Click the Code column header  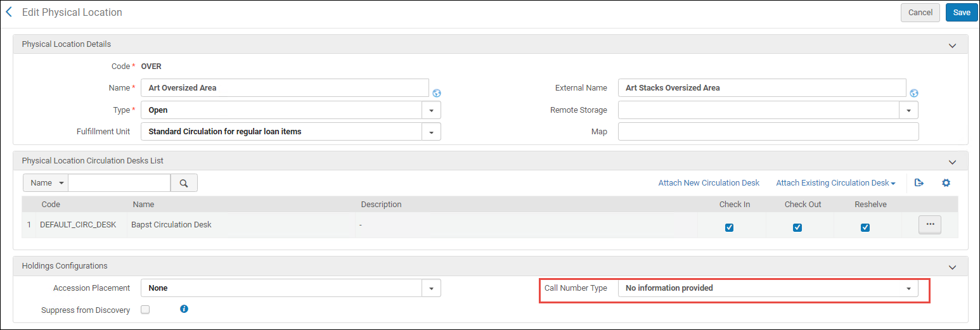pyautogui.click(x=51, y=205)
